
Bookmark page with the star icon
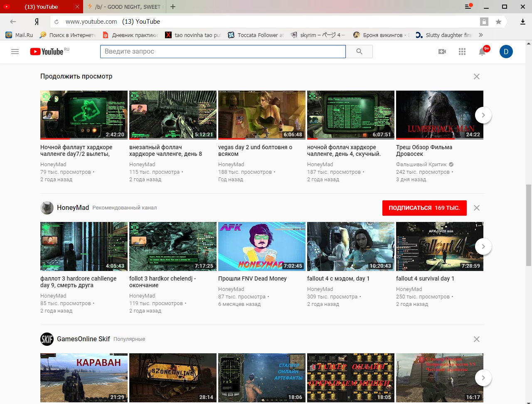tap(498, 22)
